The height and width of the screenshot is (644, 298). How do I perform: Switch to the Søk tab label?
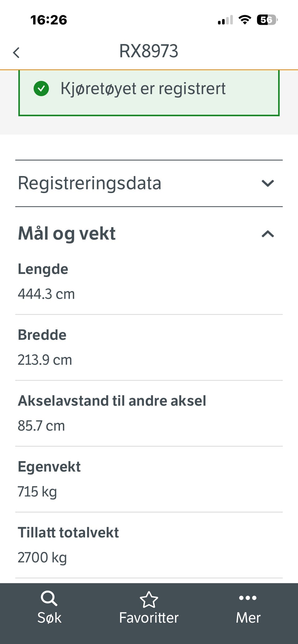[49, 618]
